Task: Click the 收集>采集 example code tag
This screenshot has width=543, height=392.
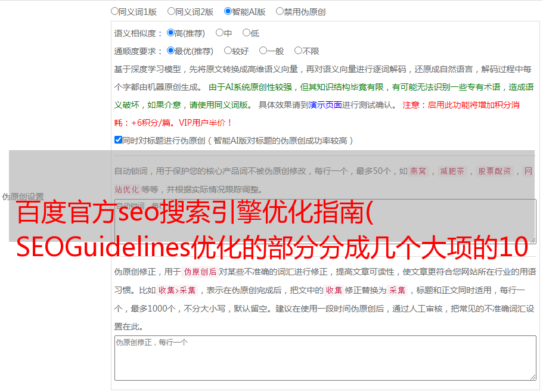Action: coord(177,290)
